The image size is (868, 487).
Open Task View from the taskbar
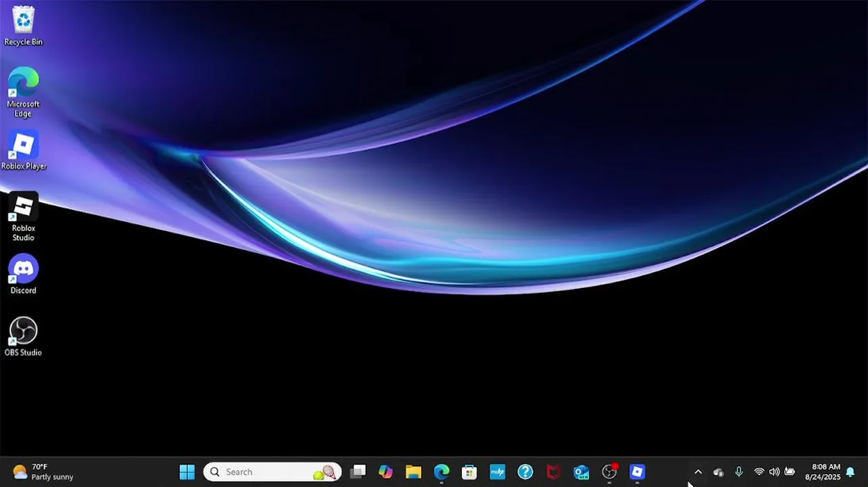pyautogui.click(x=358, y=472)
